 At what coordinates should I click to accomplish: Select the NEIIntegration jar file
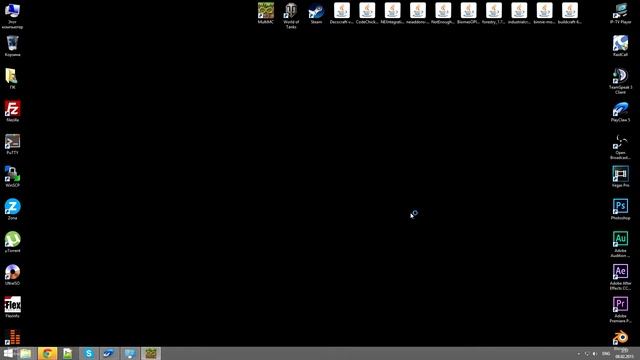click(x=392, y=13)
